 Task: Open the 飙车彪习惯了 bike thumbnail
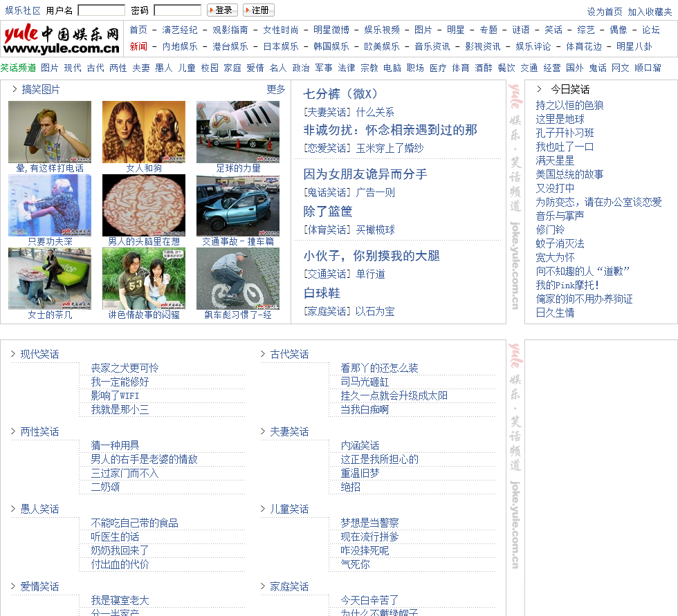pos(238,279)
